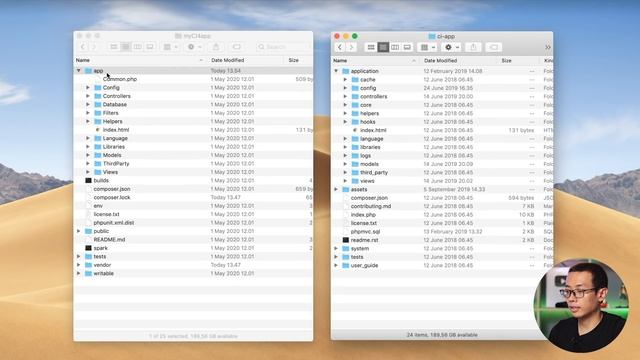Collapse the app folder in myCI4app window
640x360 pixels.
click(79, 71)
